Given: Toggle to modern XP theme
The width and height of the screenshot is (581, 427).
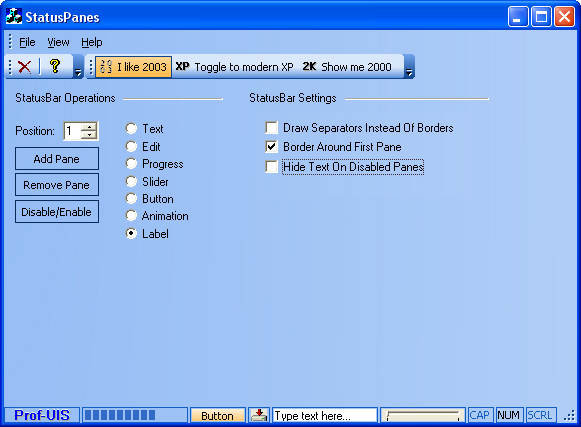Looking at the screenshot, I should coord(234,67).
